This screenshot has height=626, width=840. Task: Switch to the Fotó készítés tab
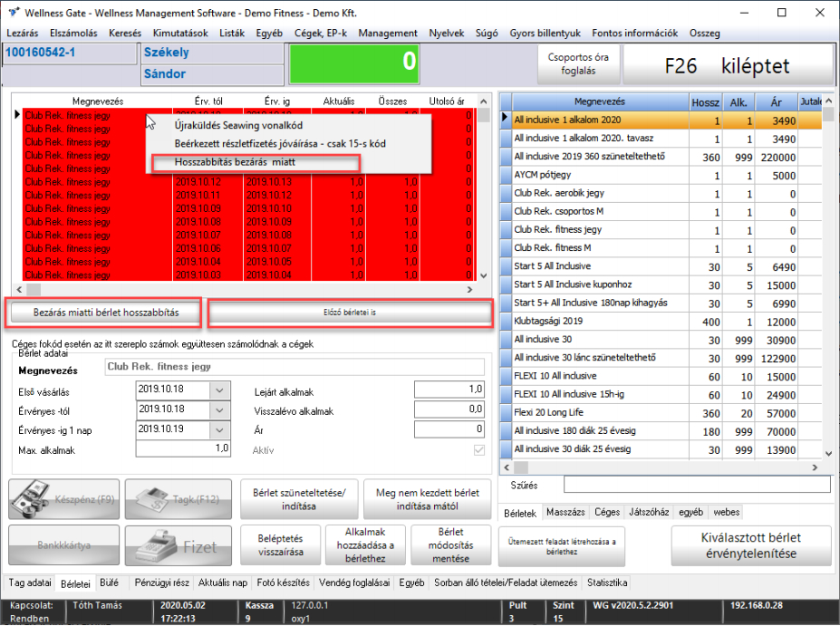click(284, 583)
